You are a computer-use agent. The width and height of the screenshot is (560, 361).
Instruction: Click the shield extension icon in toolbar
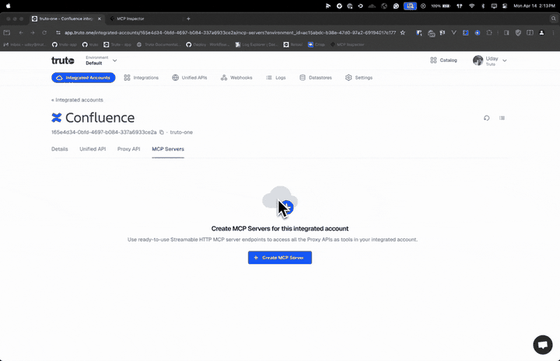[x=518, y=32]
